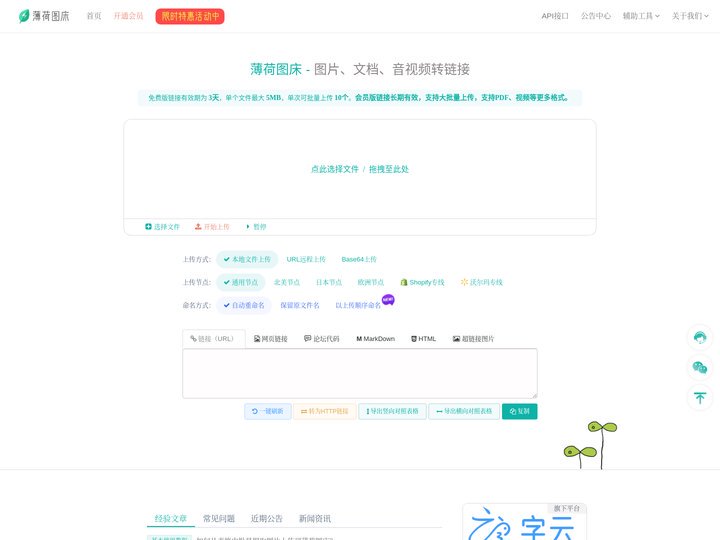Switch to the 常见问题 tab
720x540 pixels.
click(x=219, y=518)
